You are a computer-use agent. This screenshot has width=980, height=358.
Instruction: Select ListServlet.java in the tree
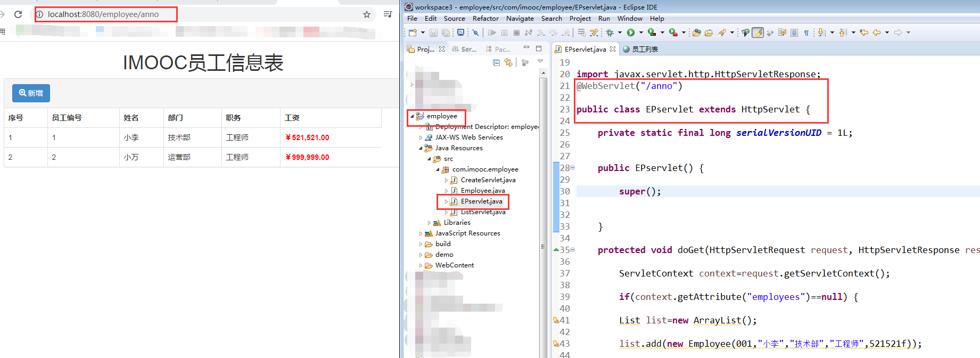(483, 212)
